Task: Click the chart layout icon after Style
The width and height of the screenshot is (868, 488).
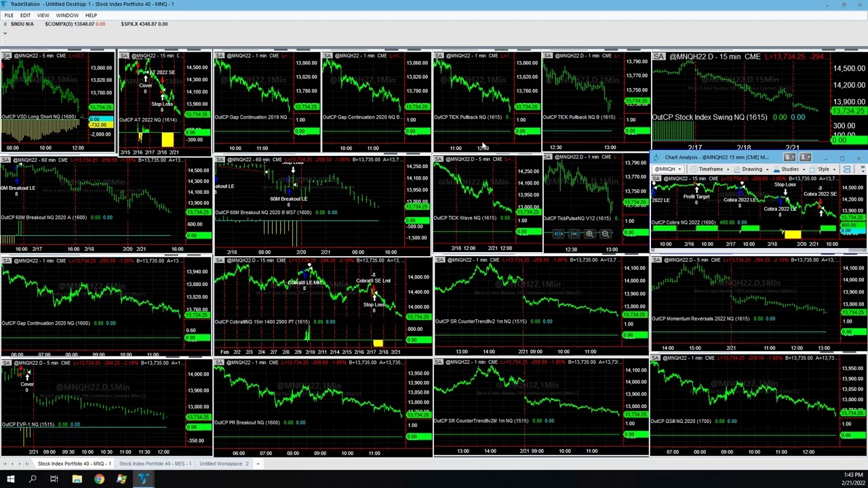Action: click(847, 169)
